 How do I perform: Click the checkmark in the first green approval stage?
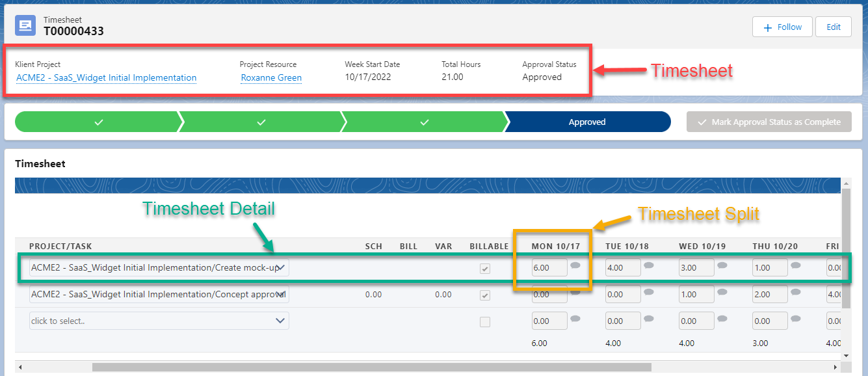[98, 122]
